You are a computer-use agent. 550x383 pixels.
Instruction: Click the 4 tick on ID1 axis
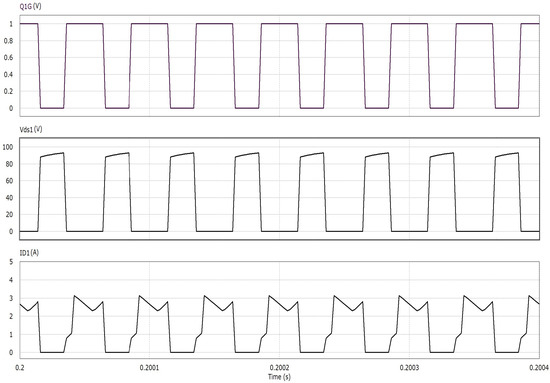pos(11,280)
